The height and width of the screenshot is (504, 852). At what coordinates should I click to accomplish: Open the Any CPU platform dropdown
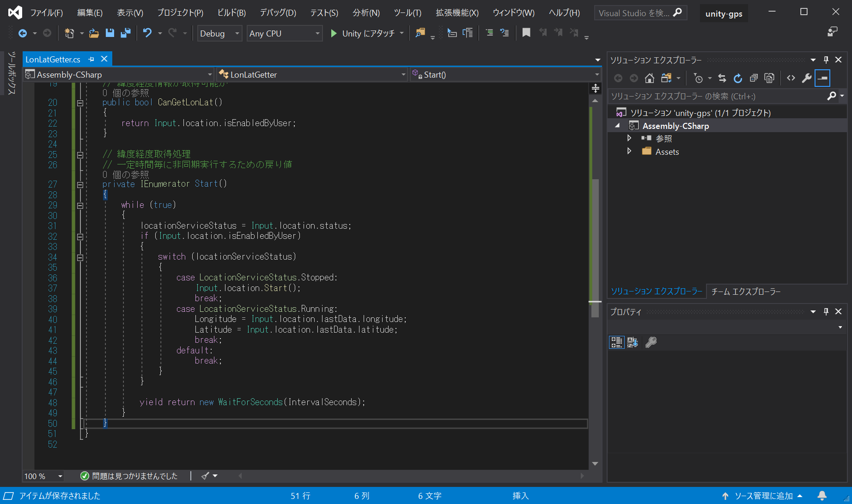[285, 33]
